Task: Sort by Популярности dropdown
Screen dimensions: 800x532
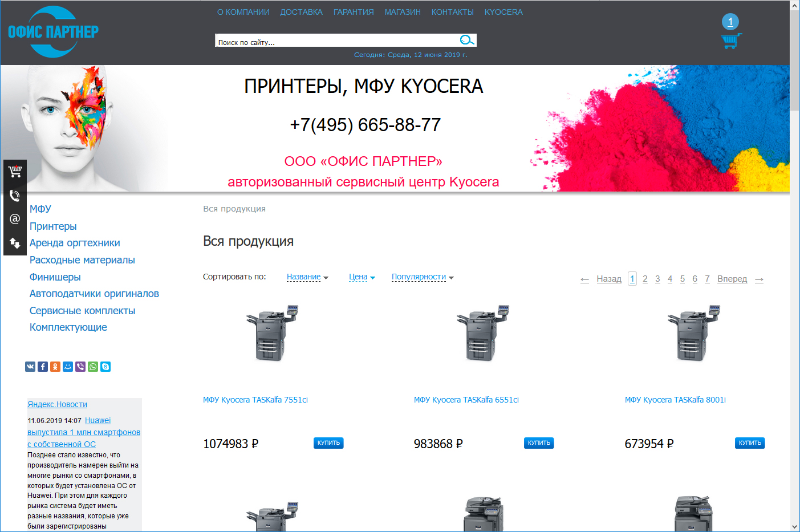Action: coord(423,277)
